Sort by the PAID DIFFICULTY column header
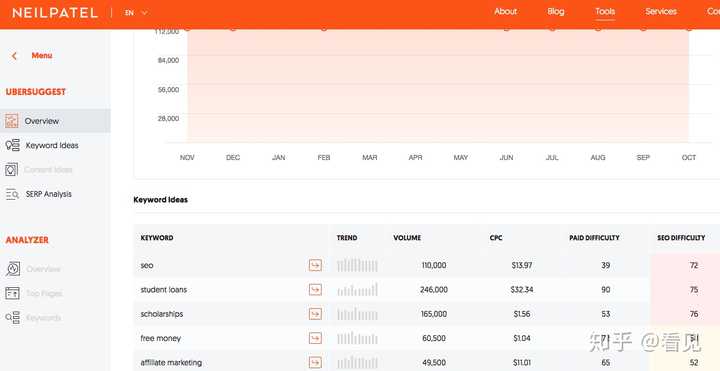 pos(594,238)
